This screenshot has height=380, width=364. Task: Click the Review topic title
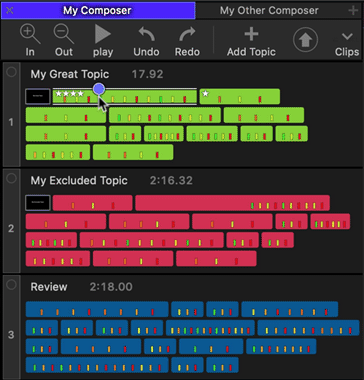coord(49,287)
